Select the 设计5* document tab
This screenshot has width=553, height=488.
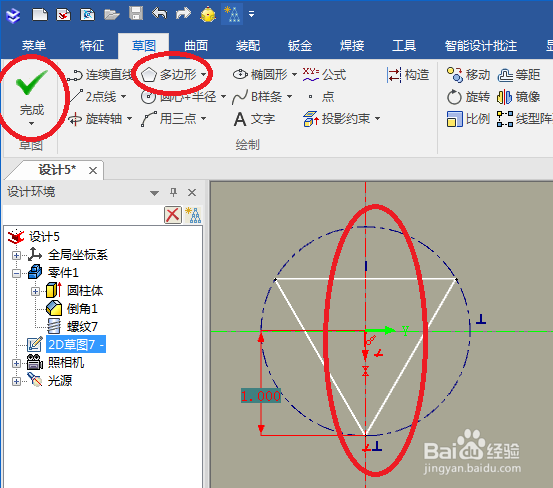[x=57, y=170]
